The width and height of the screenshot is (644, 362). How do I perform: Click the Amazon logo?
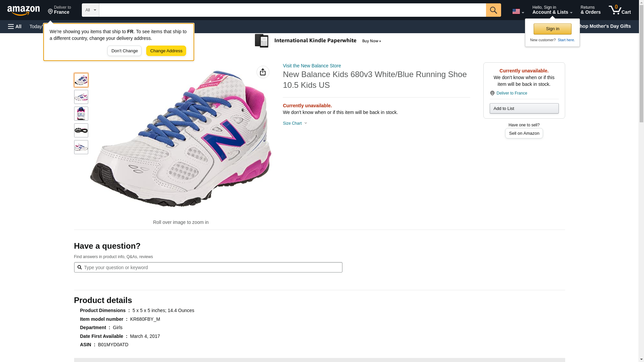point(23,10)
